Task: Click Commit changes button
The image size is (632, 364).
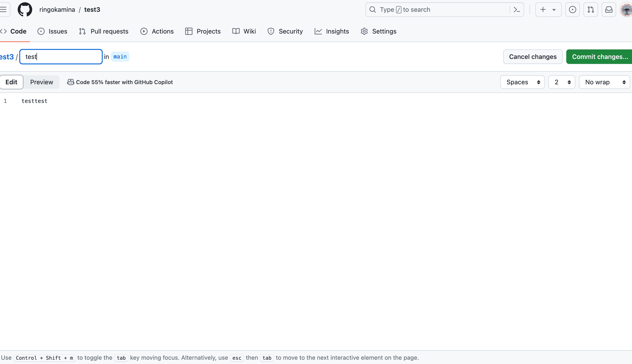Action: 600,57
